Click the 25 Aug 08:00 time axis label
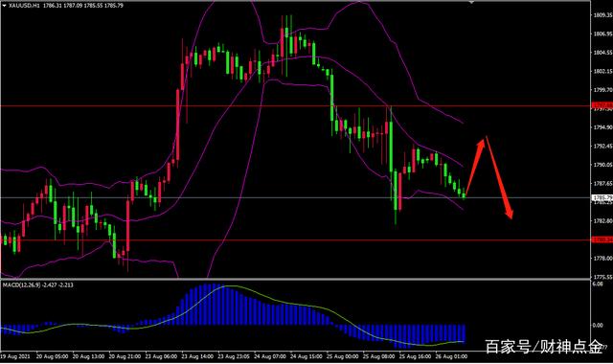 point(379,356)
